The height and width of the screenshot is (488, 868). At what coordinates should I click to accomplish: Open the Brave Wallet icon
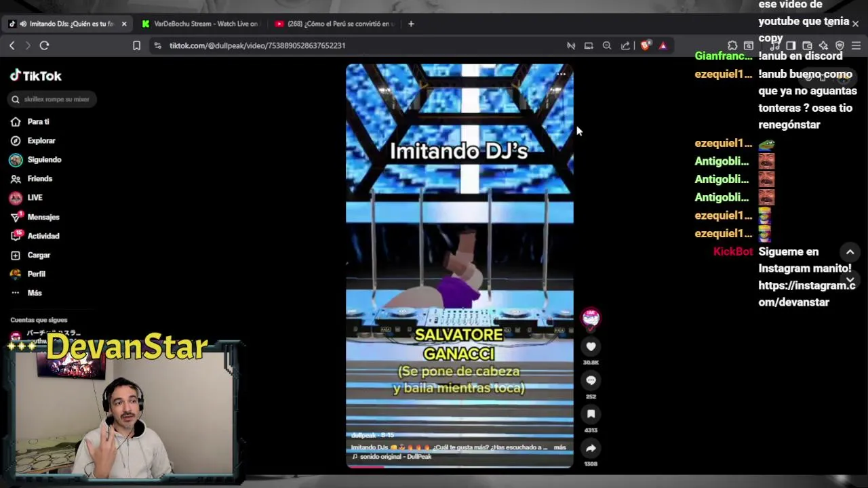(x=807, y=45)
